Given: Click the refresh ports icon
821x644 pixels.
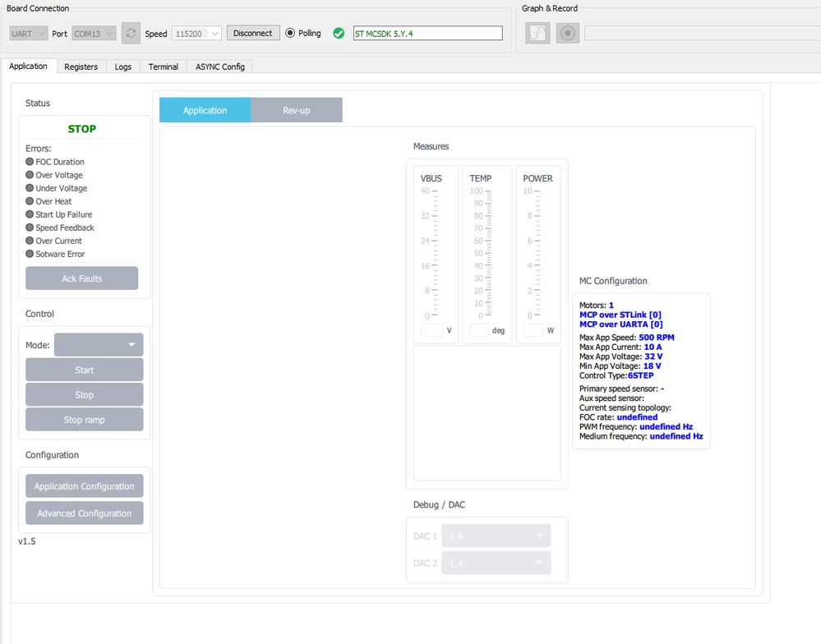Looking at the screenshot, I should coord(131,34).
